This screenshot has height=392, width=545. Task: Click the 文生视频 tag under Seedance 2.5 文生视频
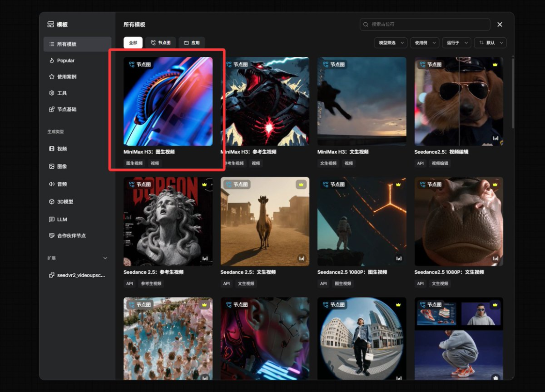[246, 283]
